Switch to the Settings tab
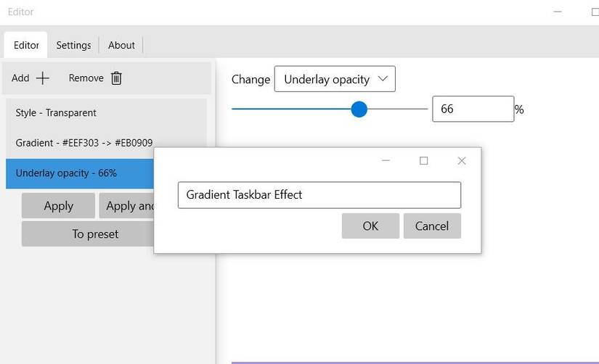 [73, 45]
